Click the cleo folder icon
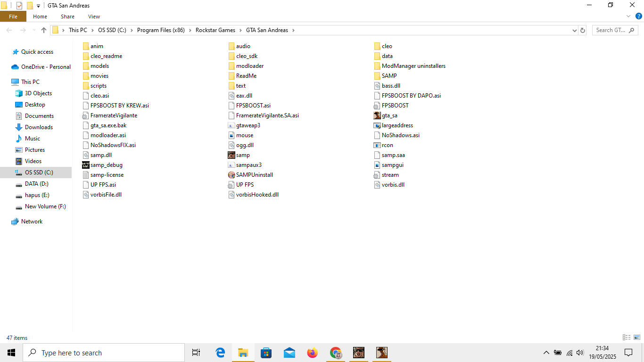644x362 pixels. pos(377,46)
